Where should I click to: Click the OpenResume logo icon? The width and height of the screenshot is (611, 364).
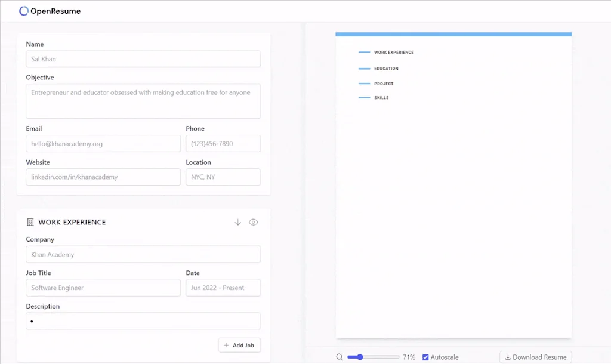click(x=23, y=11)
